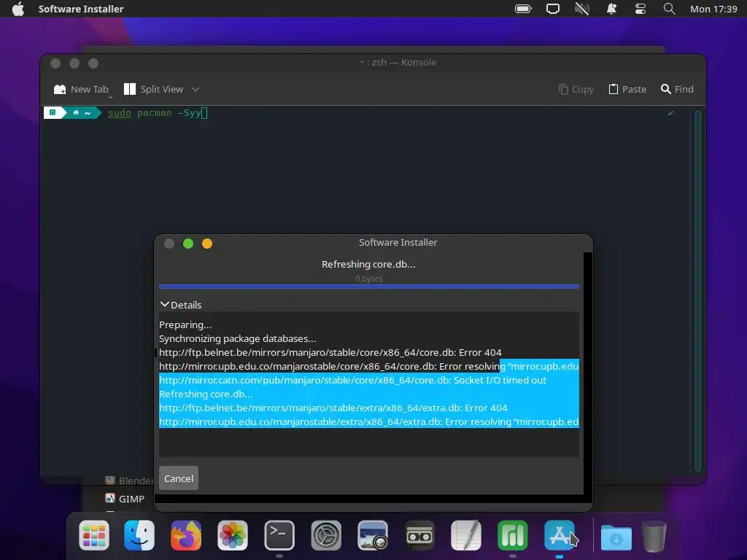747x560 pixels.
Task: Click the sudo pacman -Syy command text
Action: coord(155,113)
